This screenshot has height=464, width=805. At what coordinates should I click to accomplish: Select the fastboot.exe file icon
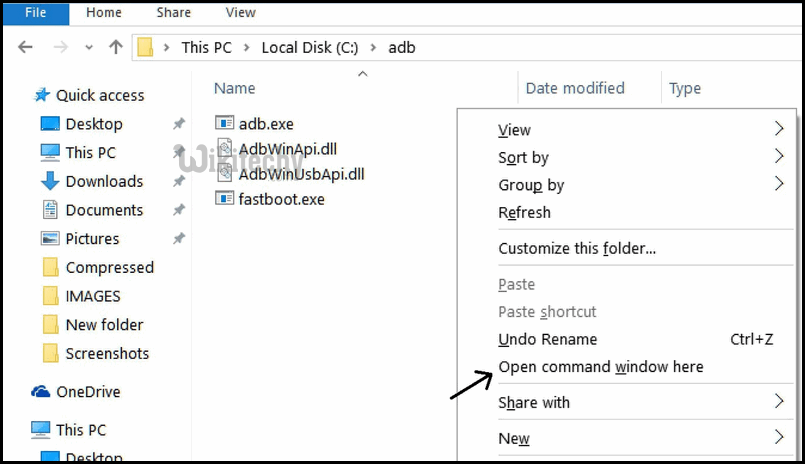(x=224, y=198)
